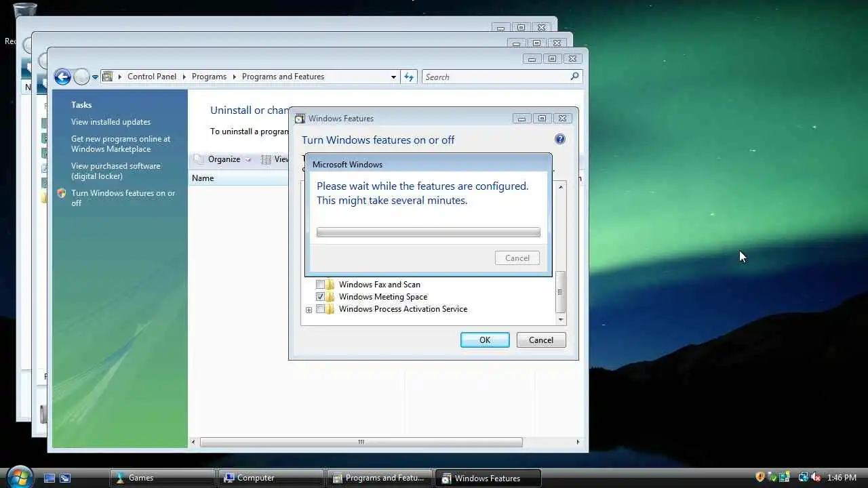
Task: Click the security shield tray icon
Action: point(760,477)
